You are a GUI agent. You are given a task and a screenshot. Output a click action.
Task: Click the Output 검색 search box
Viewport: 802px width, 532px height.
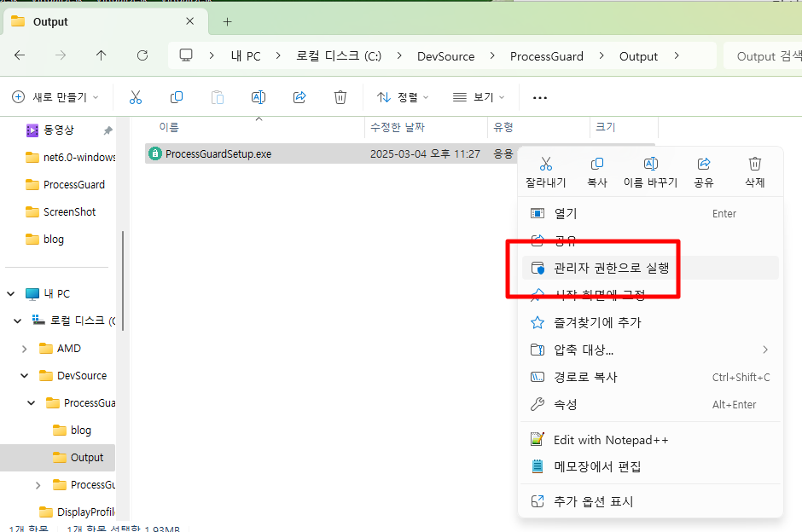point(763,55)
